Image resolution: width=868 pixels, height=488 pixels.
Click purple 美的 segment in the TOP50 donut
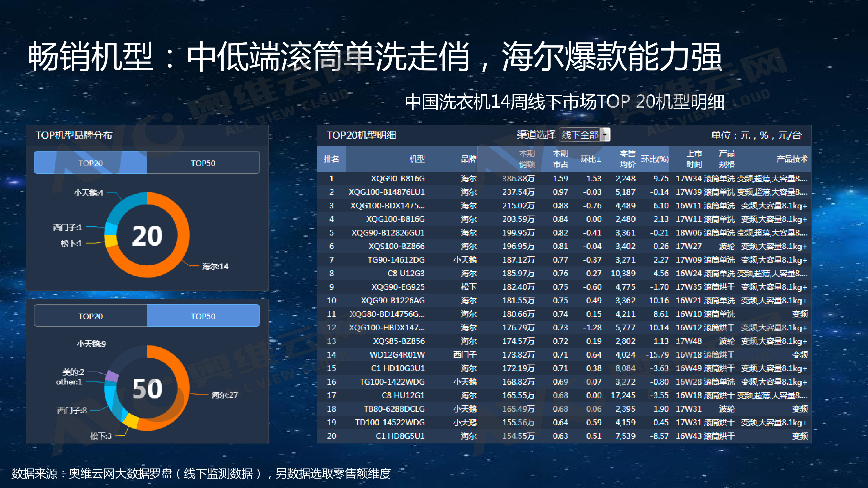[112, 376]
